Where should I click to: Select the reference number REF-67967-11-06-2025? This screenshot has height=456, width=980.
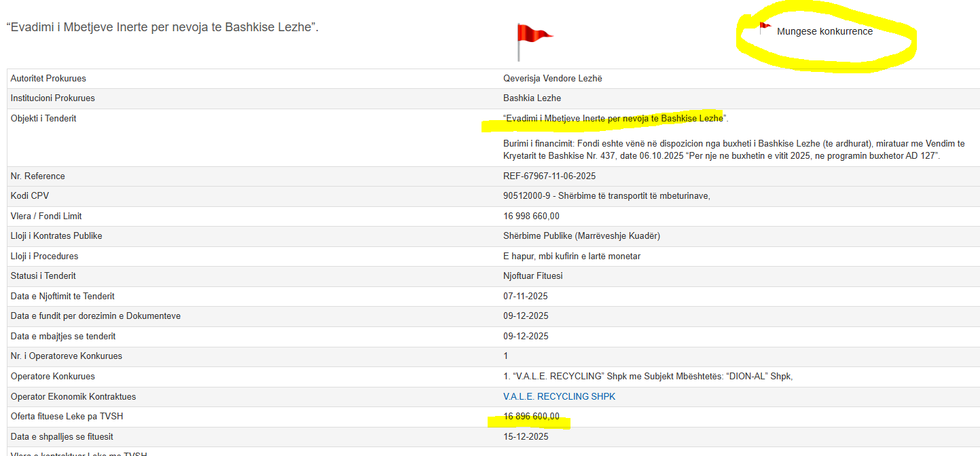[x=549, y=176]
